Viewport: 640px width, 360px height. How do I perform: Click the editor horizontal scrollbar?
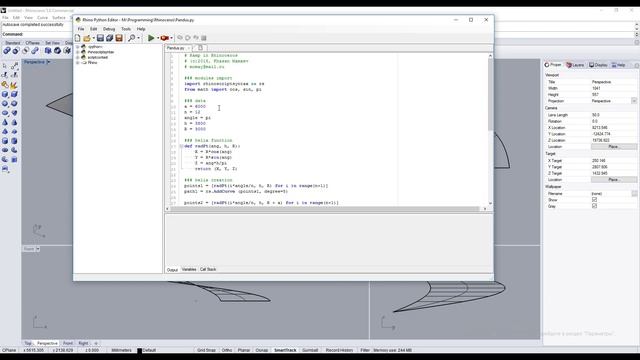324,209
